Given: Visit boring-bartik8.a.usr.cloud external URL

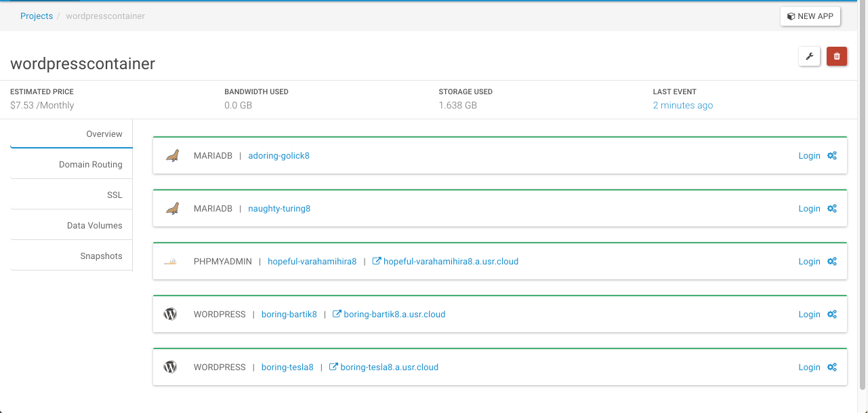Looking at the screenshot, I should click(389, 314).
